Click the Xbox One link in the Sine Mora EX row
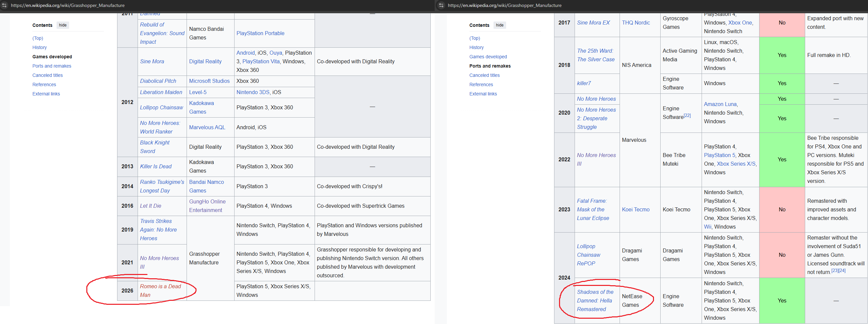The width and height of the screenshot is (868, 324). (740, 23)
